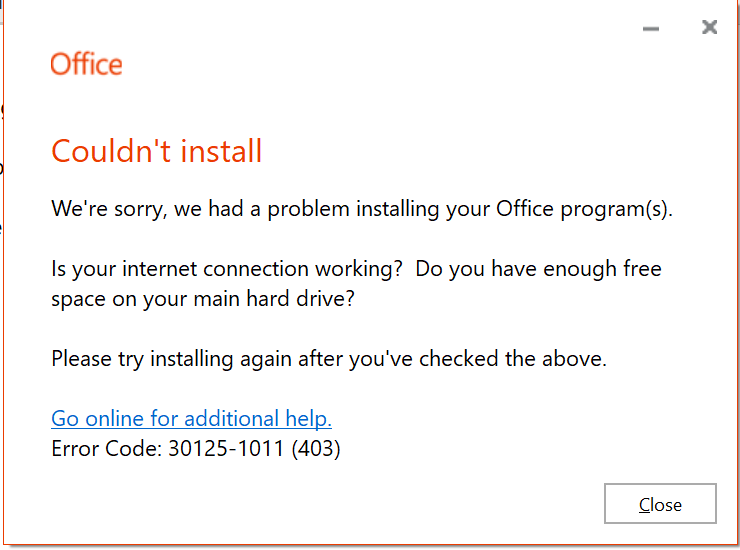740x550 pixels.
Task: Click the space on your main hard drive line
Action: click(203, 299)
